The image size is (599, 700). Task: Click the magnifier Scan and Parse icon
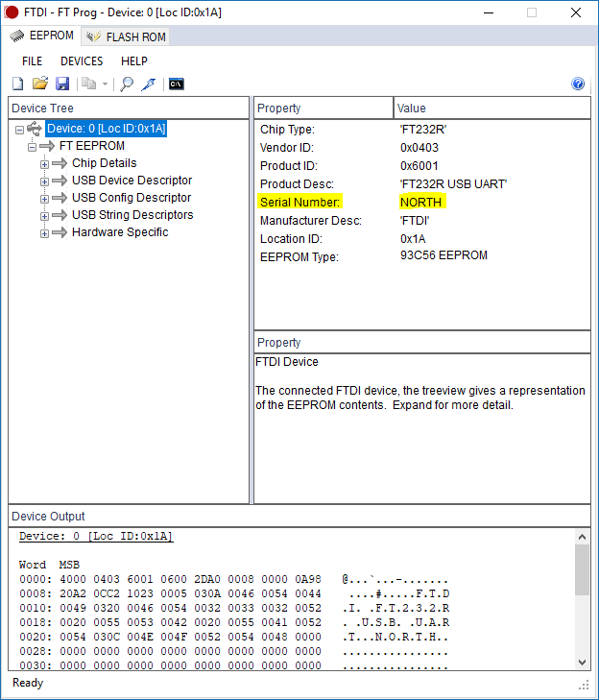pos(126,84)
